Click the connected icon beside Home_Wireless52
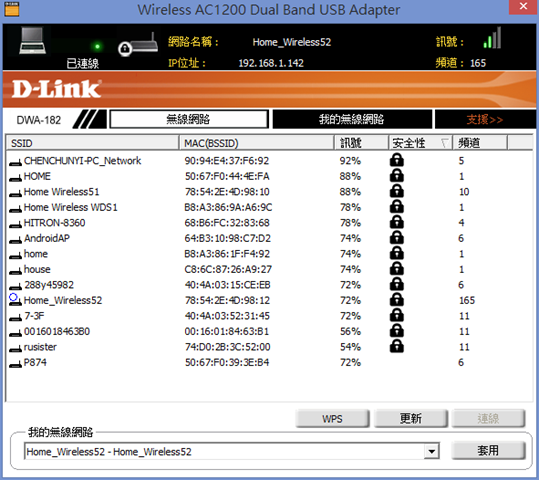Screen dimensions: 539x480 tap(15, 299)
